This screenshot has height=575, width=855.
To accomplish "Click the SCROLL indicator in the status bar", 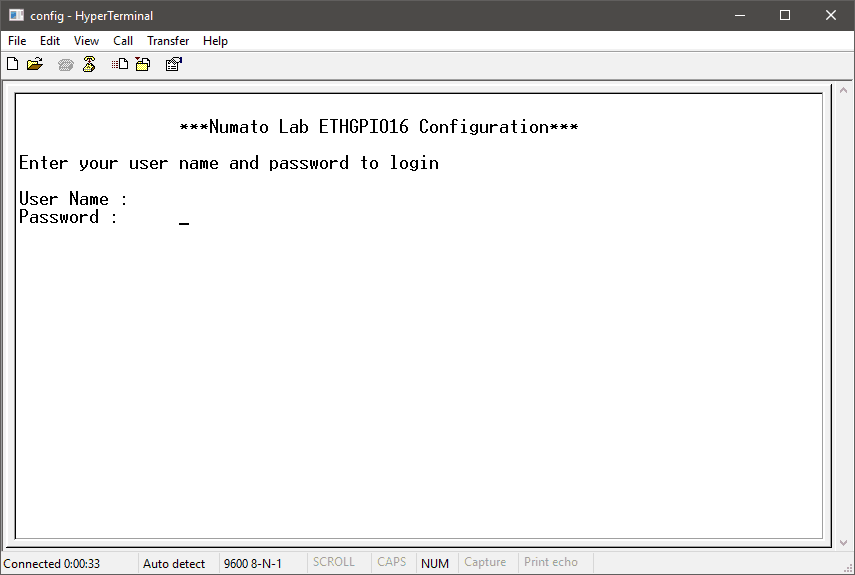I will 334,563.
